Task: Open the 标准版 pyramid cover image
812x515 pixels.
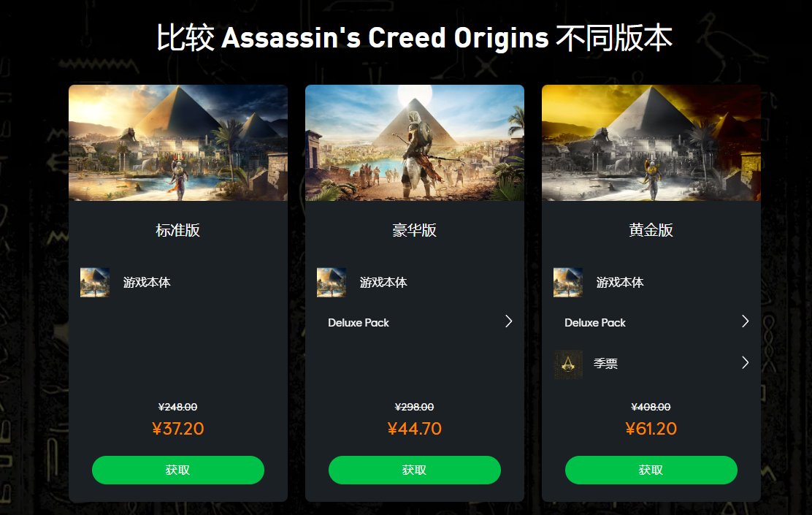Action: pos(178,143)
